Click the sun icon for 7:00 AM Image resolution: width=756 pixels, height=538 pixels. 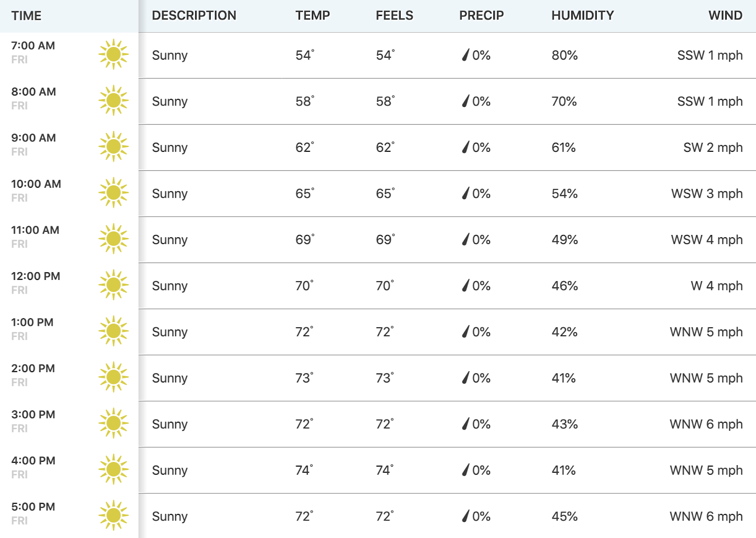[113, 54]
